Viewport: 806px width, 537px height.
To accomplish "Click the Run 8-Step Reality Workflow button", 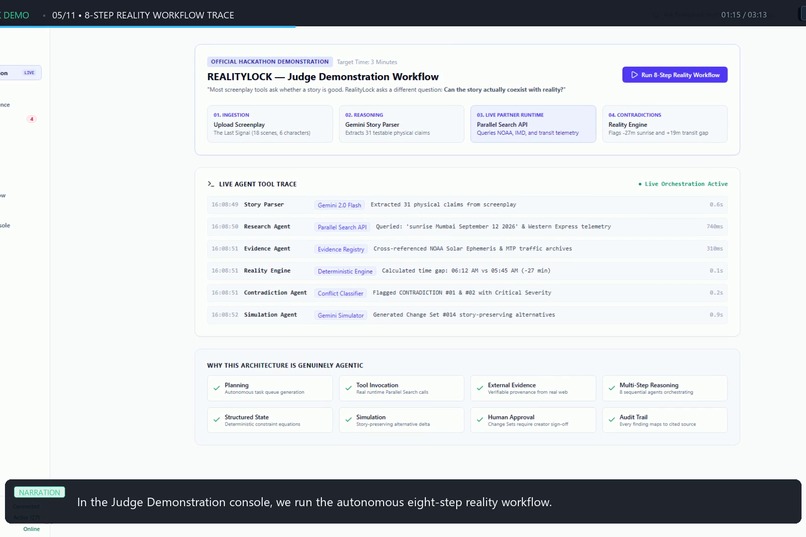I will point(674,75).
